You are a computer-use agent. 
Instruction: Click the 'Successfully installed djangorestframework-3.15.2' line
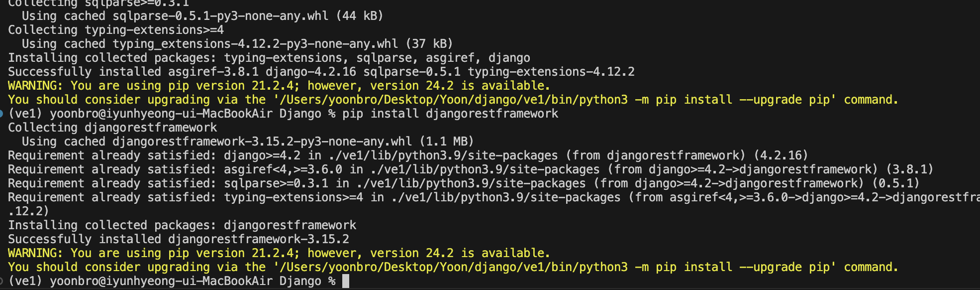[179, 239]
